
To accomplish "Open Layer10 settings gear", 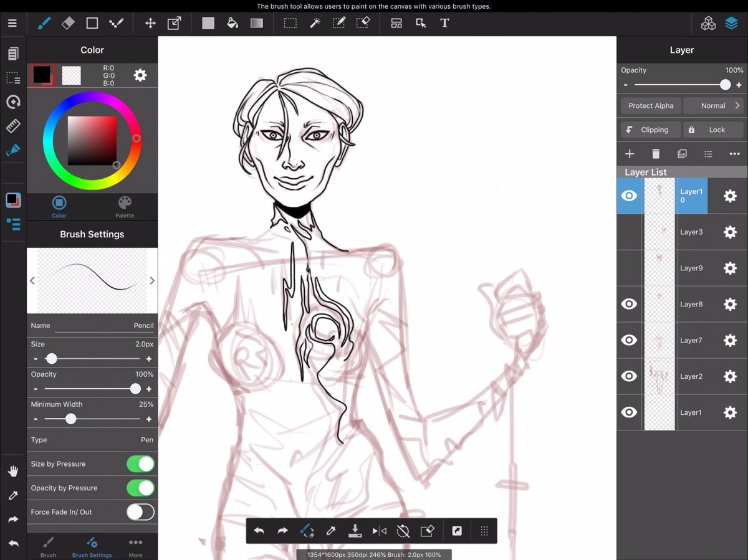I will pos(730,196).
